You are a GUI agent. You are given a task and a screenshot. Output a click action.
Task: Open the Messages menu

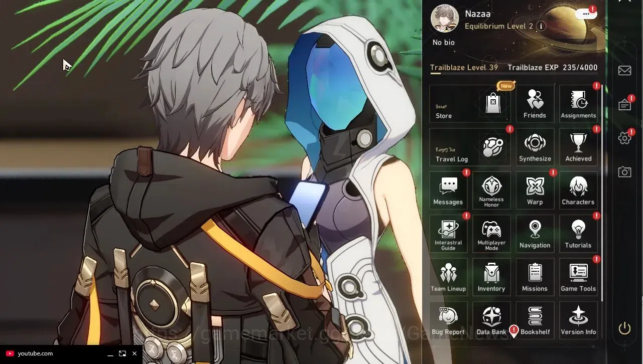448,191
